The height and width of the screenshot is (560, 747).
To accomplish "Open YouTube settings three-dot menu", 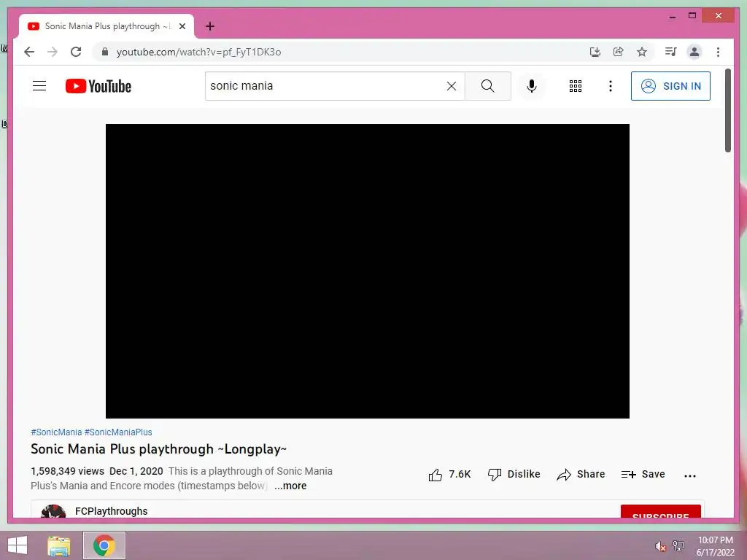I will tap(611, 86).
